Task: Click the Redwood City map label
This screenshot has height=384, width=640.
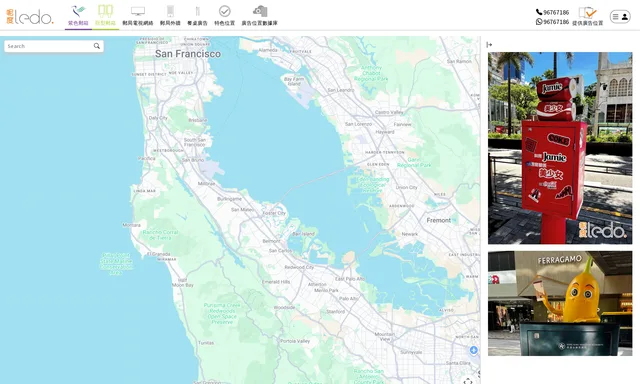Action: click(299, 267)
